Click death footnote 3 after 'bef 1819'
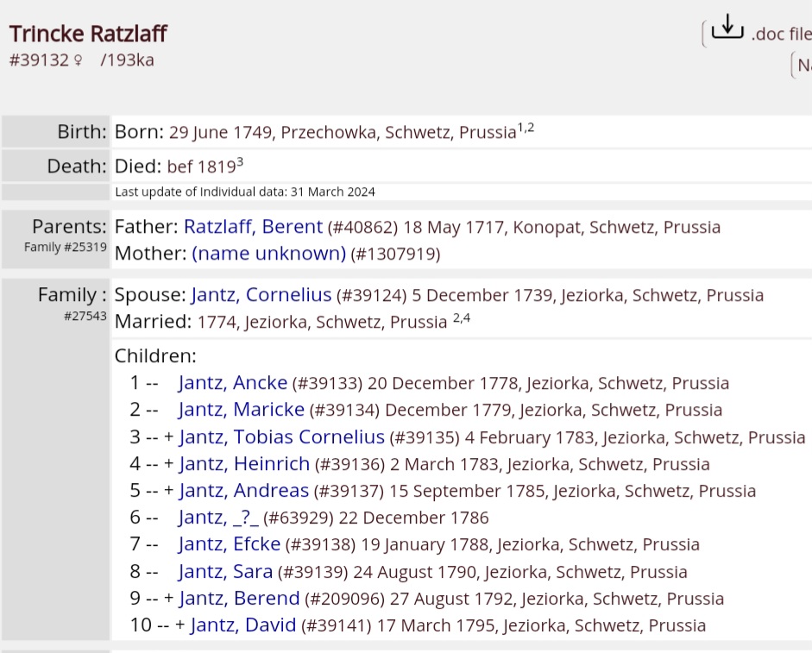The width and height of the screenshot is (812, 653). tap(240, 162)
